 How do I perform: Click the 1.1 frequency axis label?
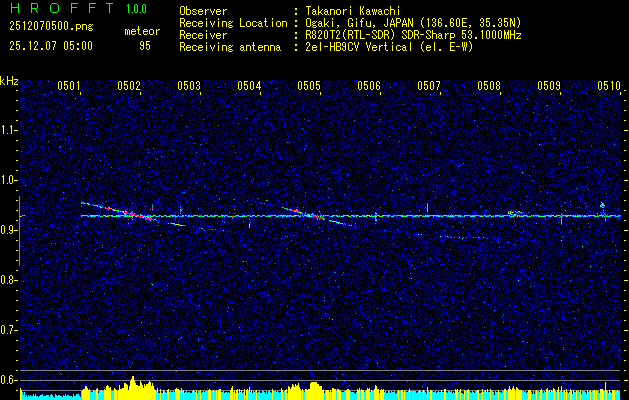[9, 130]
